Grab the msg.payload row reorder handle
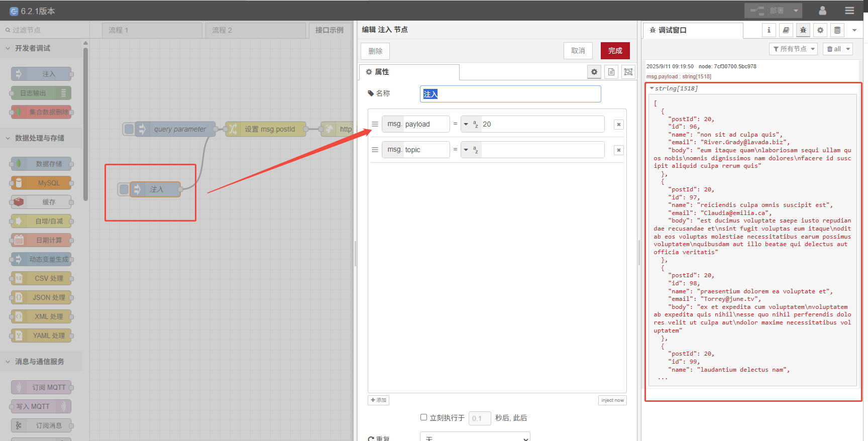868x441 pixels. point(375,124)
